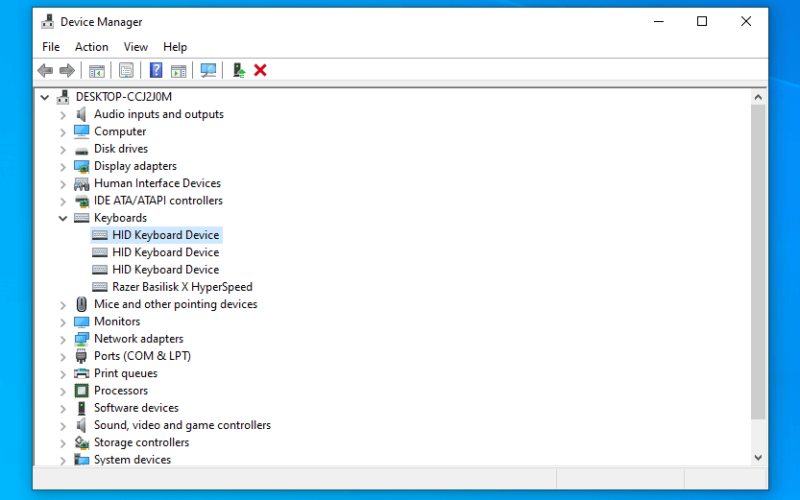Collapse the DESKTOP-CCJ2J0M root node
Screen dimensions: 800x500
click(x=45, y=97)
